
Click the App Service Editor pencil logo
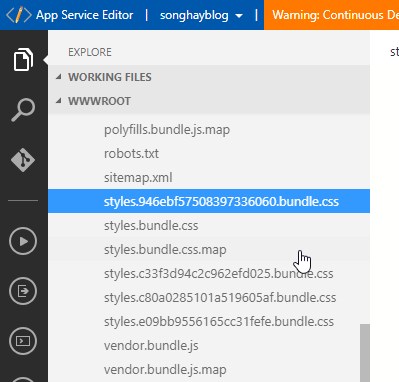19,15
